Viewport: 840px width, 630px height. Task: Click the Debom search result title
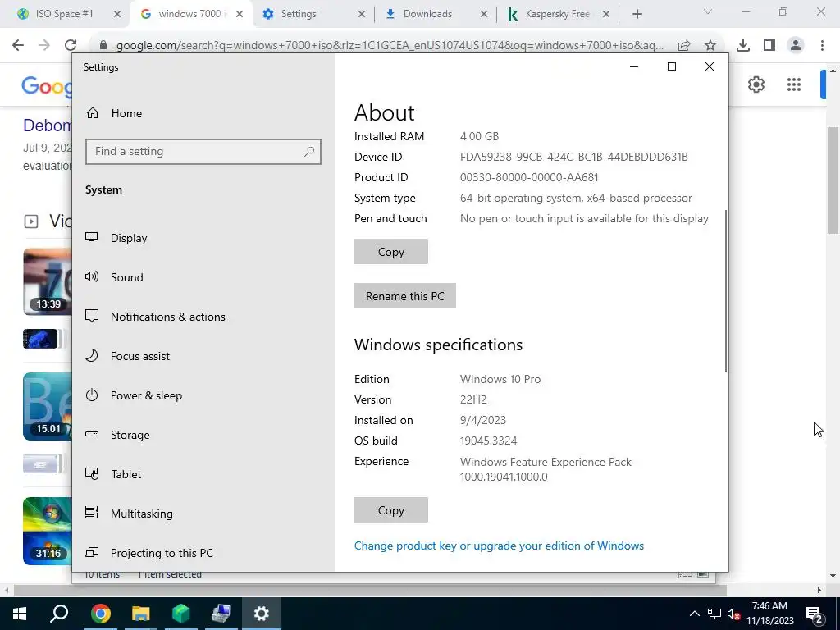tap(47, 126)
